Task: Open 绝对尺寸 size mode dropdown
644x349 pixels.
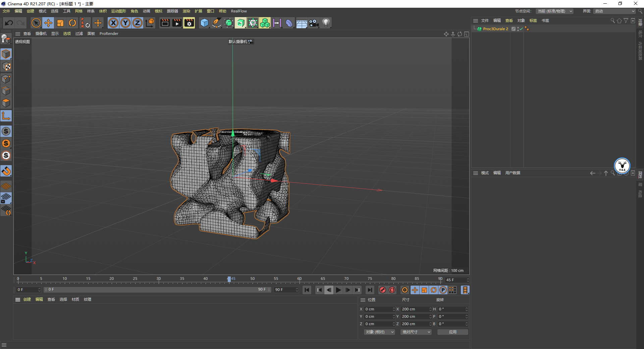Action: 416,332
